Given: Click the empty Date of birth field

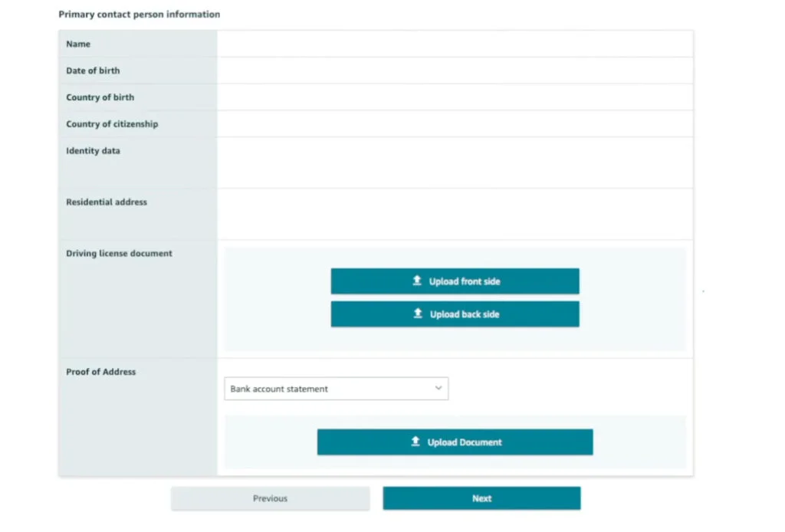Looking at the screenshot, I should point(455,71).
